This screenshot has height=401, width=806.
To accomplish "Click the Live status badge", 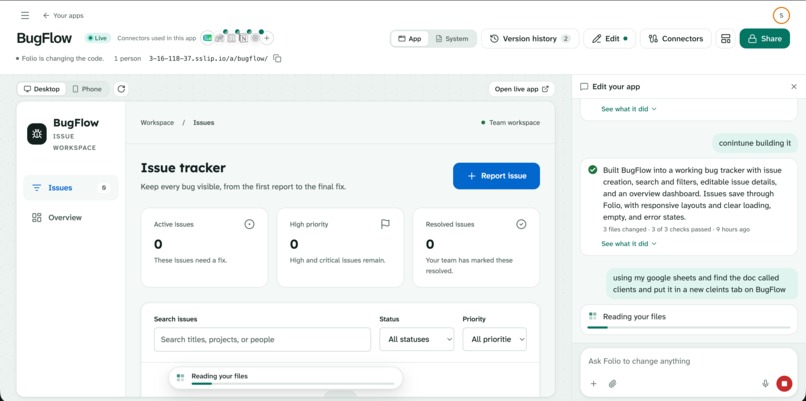I will (x=98, y=38).
